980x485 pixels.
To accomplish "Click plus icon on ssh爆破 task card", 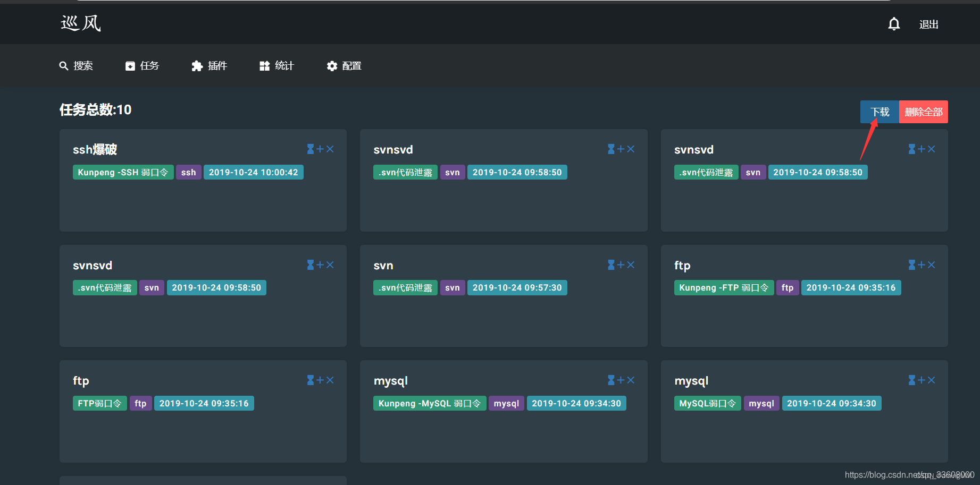I will [x=320, y=149].
